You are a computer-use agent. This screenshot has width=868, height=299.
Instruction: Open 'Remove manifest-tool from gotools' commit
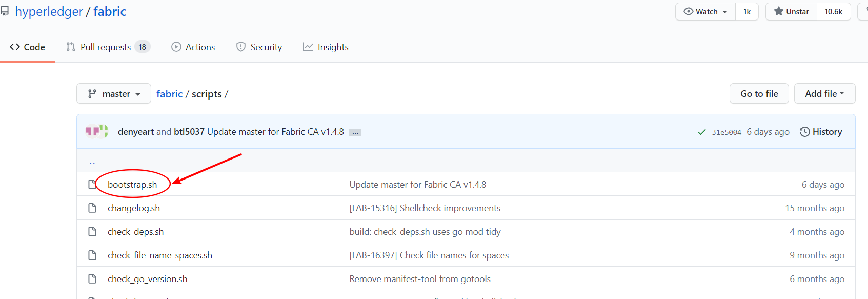click(x=420, y=278)
